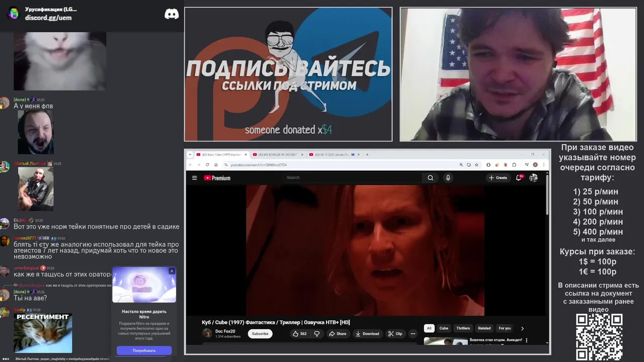Open YouTube notifications bell
644x362 pixels.
coord(519,177)
